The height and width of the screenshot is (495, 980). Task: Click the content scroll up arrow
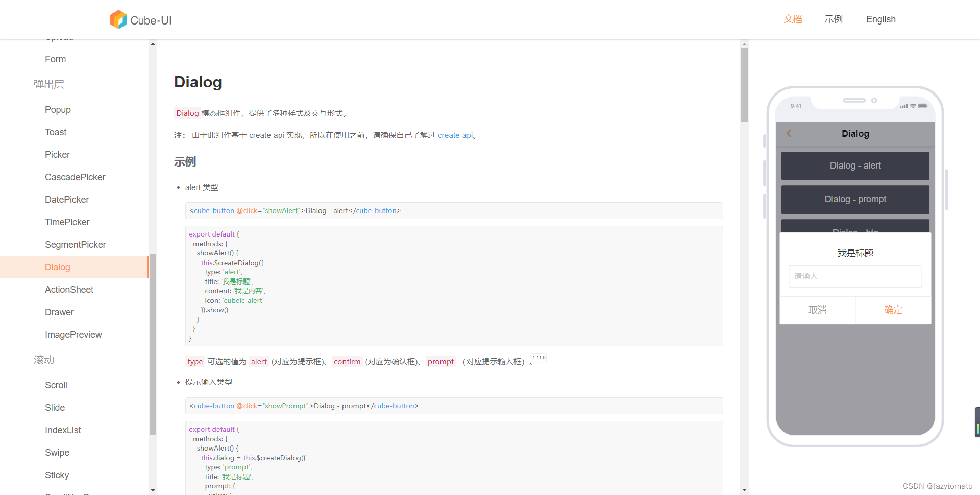pyautogui.click(x=744, y=44)
